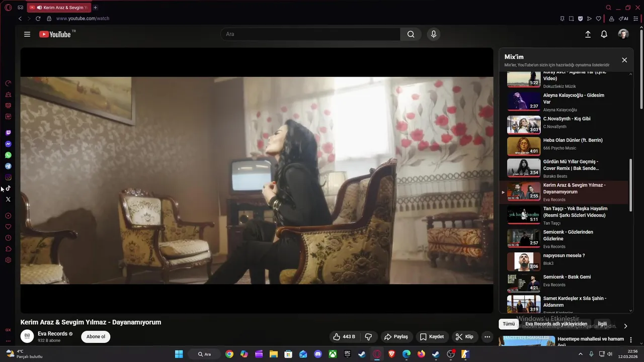This screenshot has height=362, width=644.
Task: Click the YouTube search magnifier button
Action: (x=411, y=34)
